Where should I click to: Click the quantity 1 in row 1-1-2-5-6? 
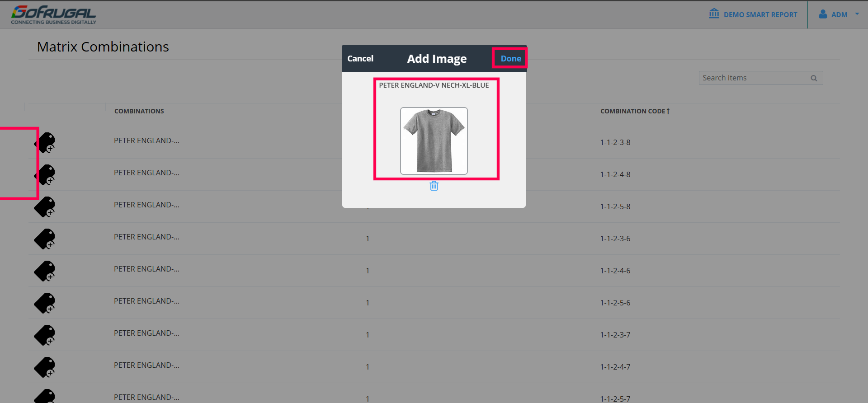(368, 303)
